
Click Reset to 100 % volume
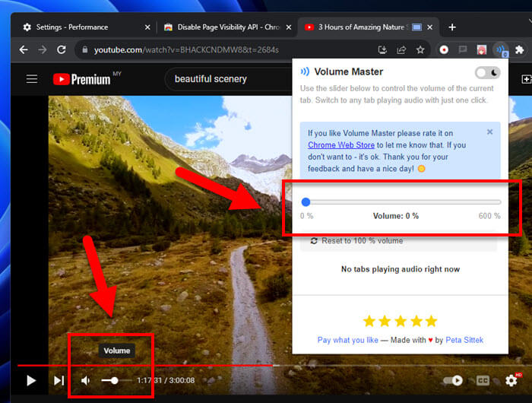point(399,241)
